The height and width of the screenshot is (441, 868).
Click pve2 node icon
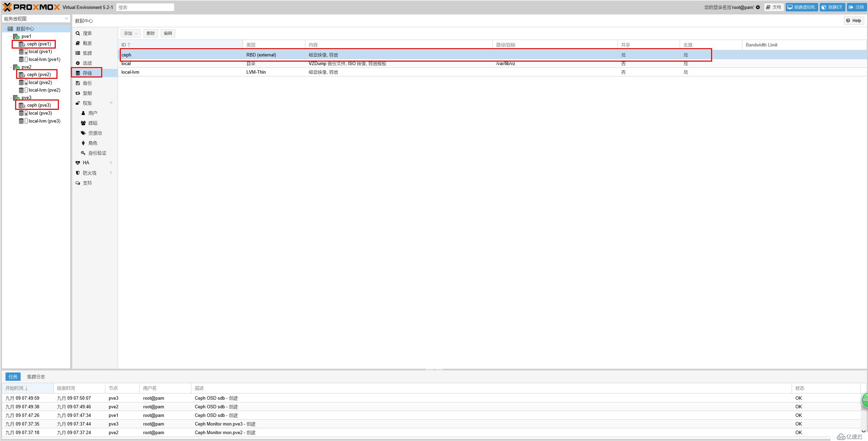click(x=16, y=67)
